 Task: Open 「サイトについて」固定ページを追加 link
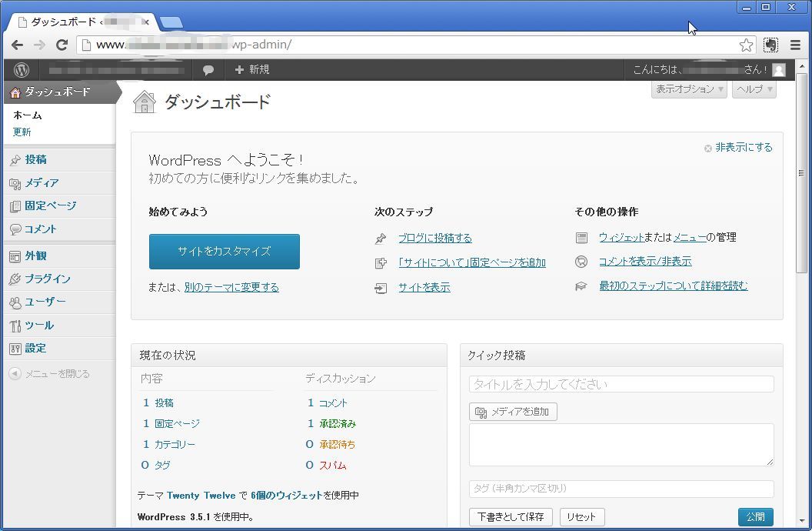coord(472,262)
